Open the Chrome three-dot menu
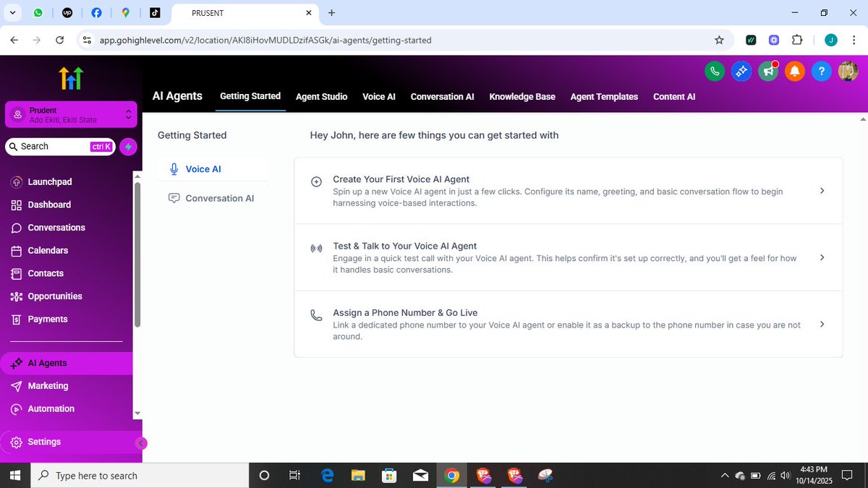868x488 pixels. pos(854,40)
